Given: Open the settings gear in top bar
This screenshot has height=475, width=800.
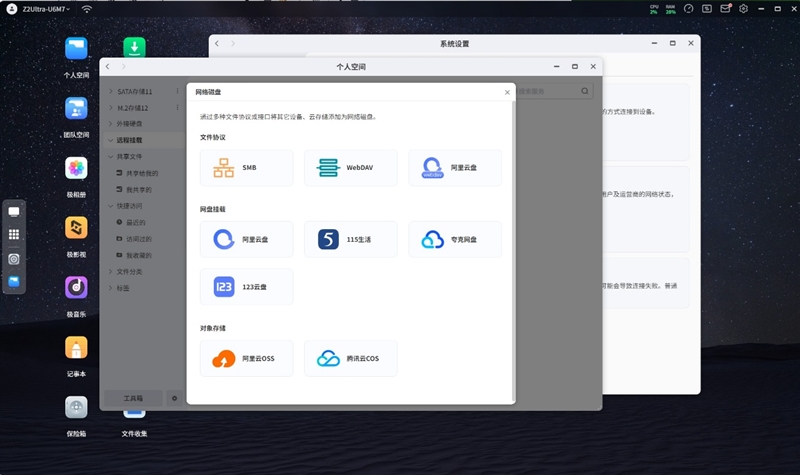Looking at the screenshot, I should tap(743, 9).
